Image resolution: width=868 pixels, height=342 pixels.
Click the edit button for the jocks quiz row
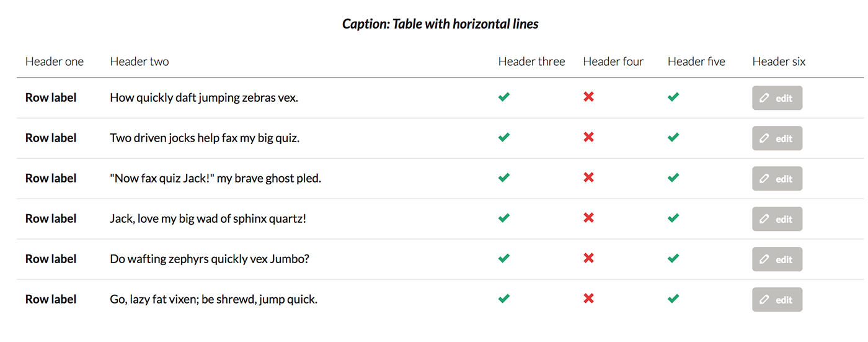pos(777,138)
